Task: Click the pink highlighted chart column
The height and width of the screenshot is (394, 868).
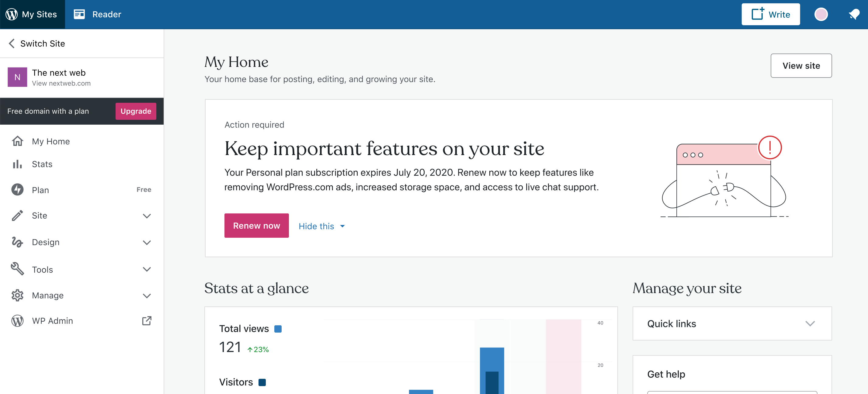Action: coord(563,357)
